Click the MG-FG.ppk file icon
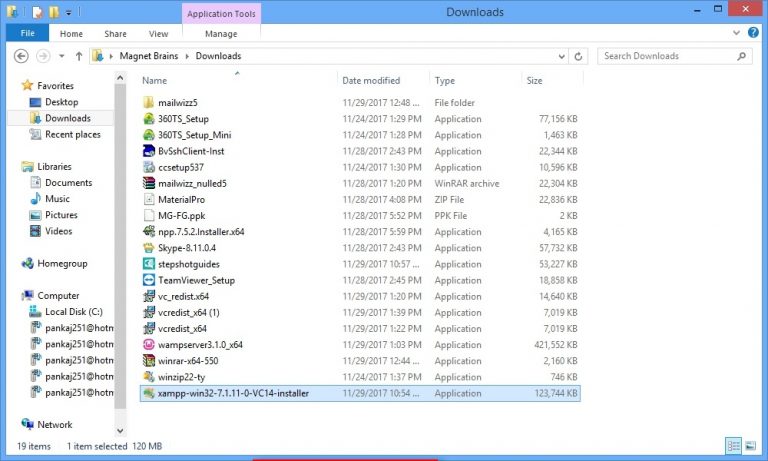 [x=148, y=216]
